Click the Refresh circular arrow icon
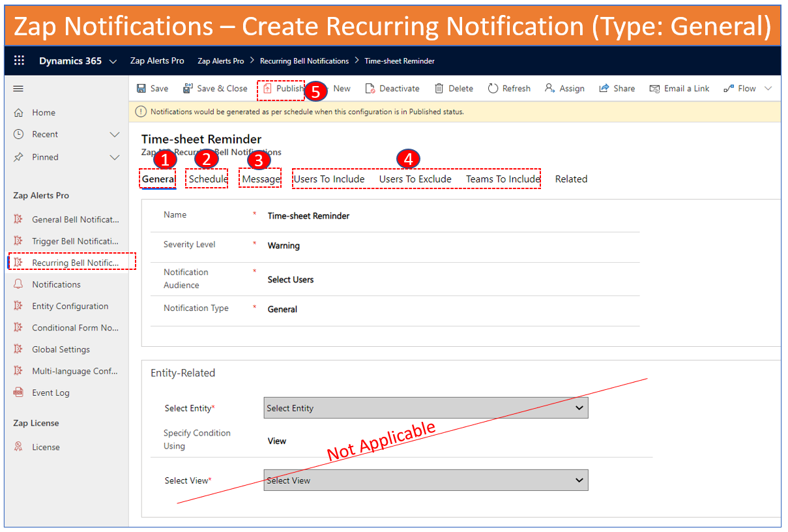 click(493, 89)
